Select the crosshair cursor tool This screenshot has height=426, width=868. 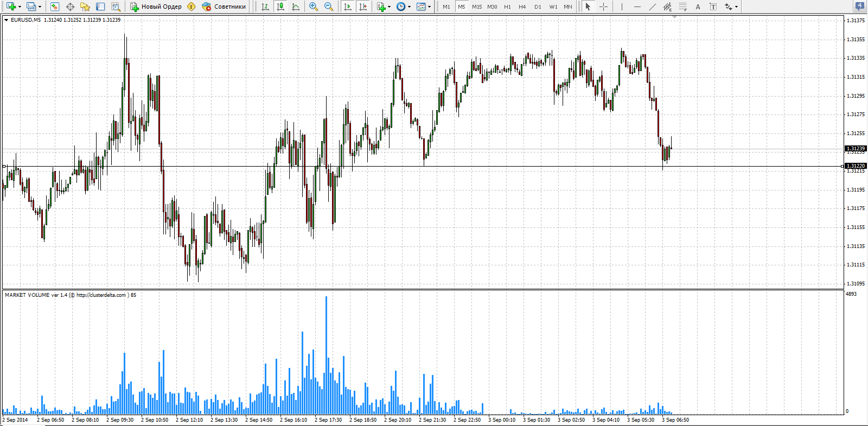coord(603,7)
